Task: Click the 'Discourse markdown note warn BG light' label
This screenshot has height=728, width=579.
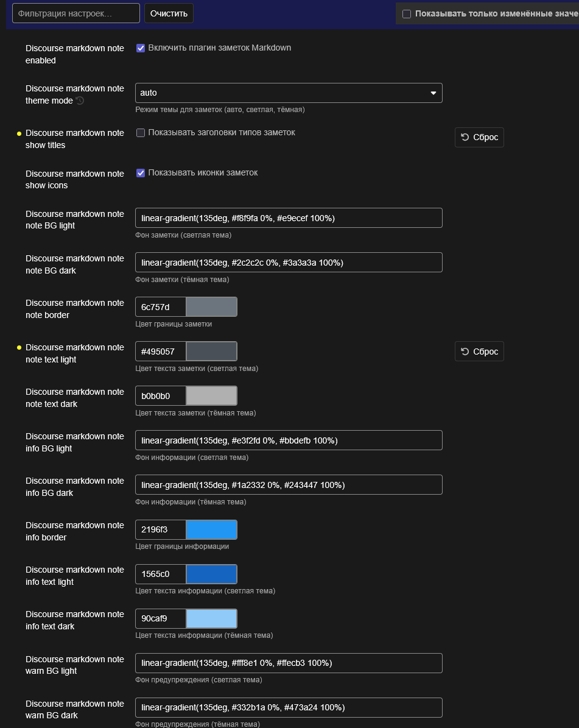Action: coord(75,665)
